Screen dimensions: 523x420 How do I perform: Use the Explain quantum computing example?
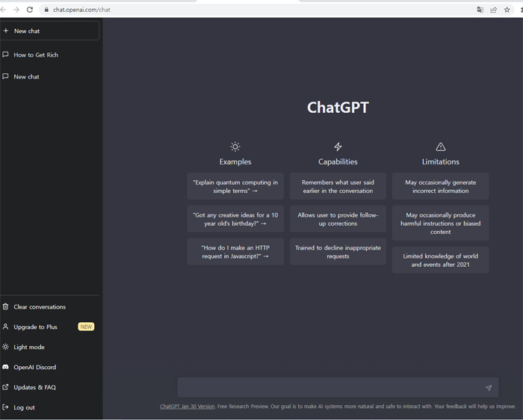click(x=235, y=186)
